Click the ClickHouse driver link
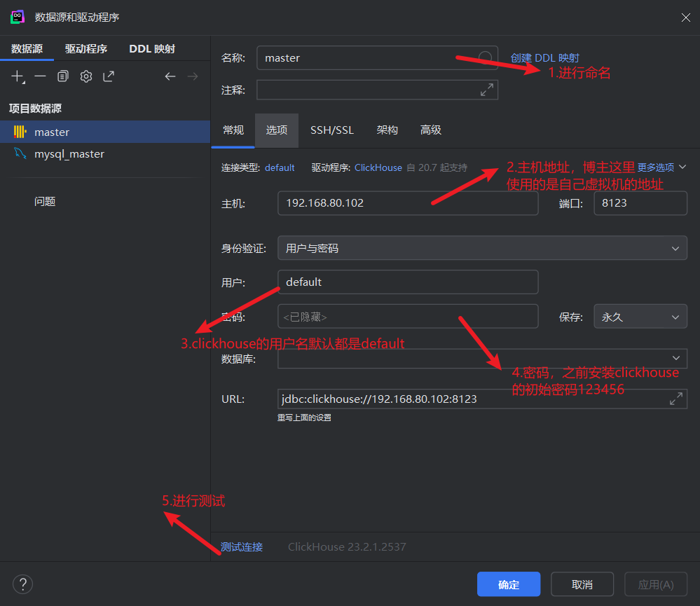Screen dimensions: 700x606 click(x=378, y=167)
